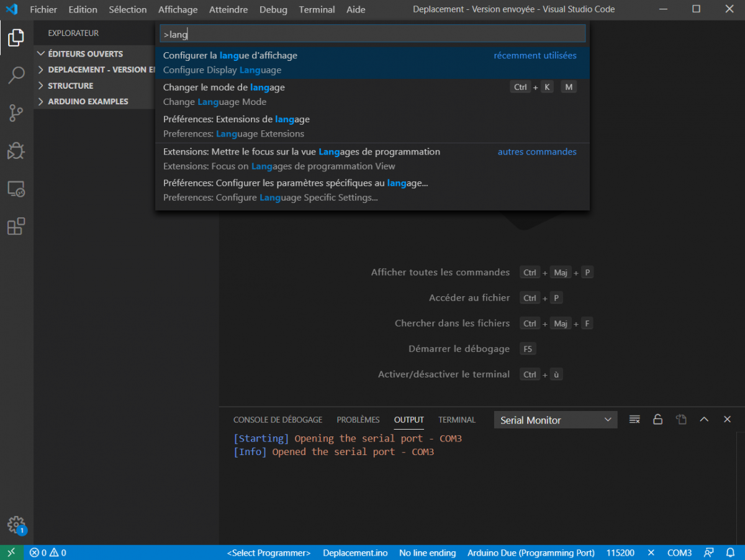Maximize the panel with the up chevron
The height and width of the screenshot is (560, 745).
point(704,420)
